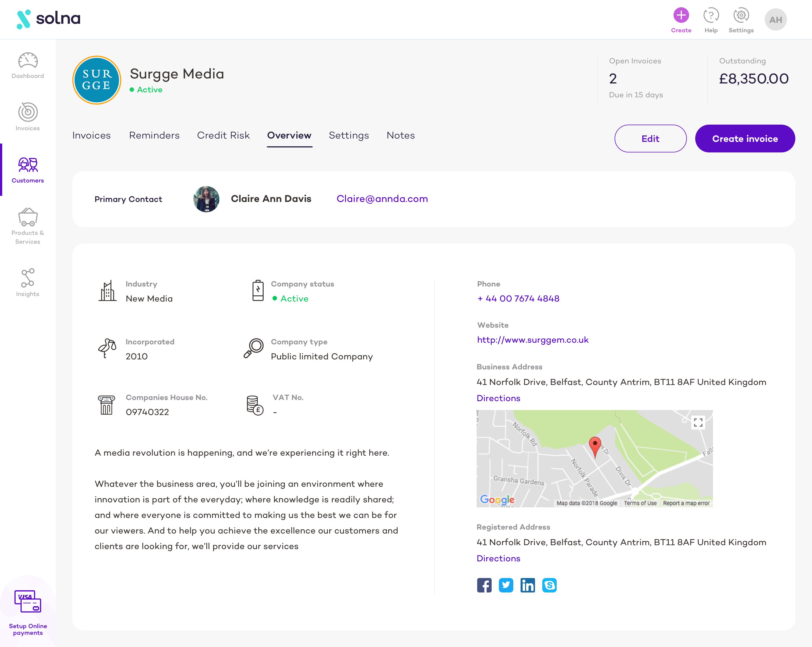Click the Skype contact icon
The height and width of the screenshot is (647, 812).
tap(549, 585)
